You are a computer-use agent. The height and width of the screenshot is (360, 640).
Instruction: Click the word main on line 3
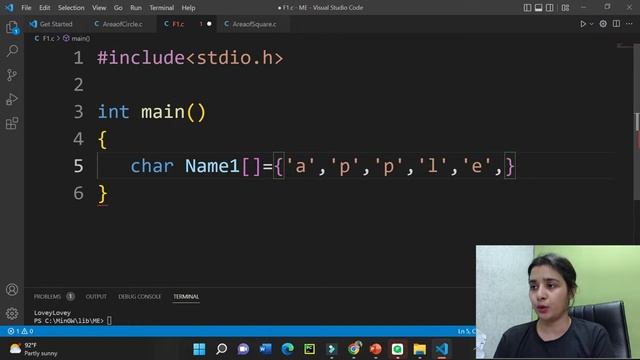pos(162,112)
